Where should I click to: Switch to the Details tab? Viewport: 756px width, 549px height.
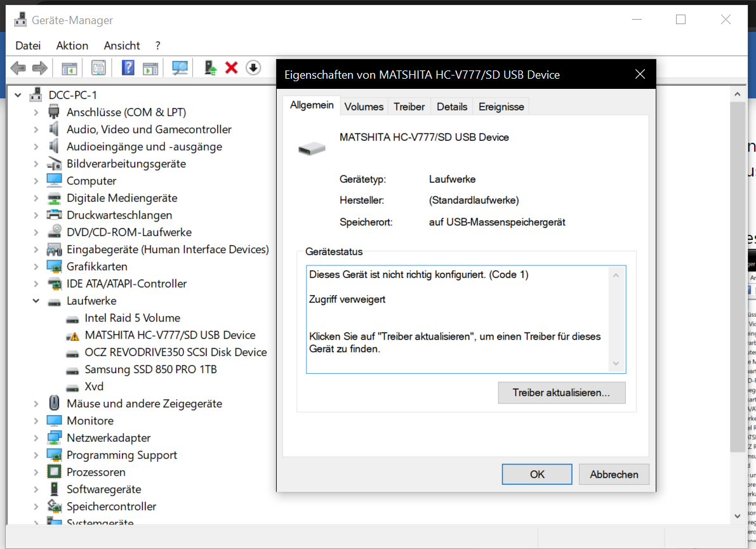click(x=452, y=107)
